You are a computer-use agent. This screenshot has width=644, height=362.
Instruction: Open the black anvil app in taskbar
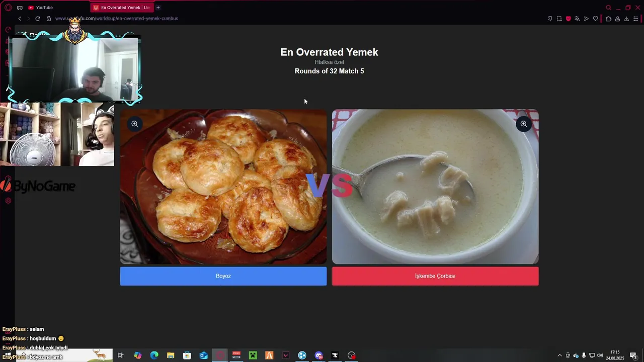tap(335, 355)
